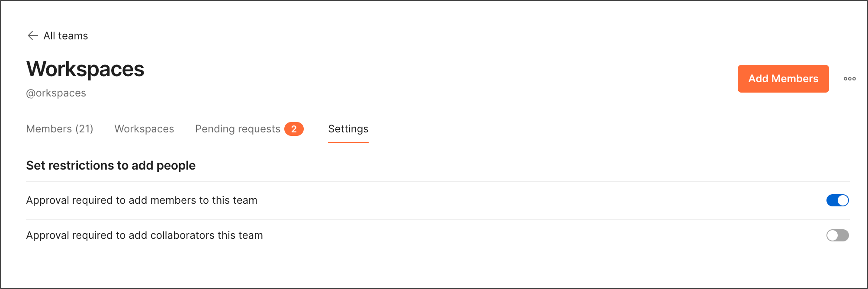Click the Set restrictions to add people heading
Viewport: 868px width, 289px height.
coord(111,165)
